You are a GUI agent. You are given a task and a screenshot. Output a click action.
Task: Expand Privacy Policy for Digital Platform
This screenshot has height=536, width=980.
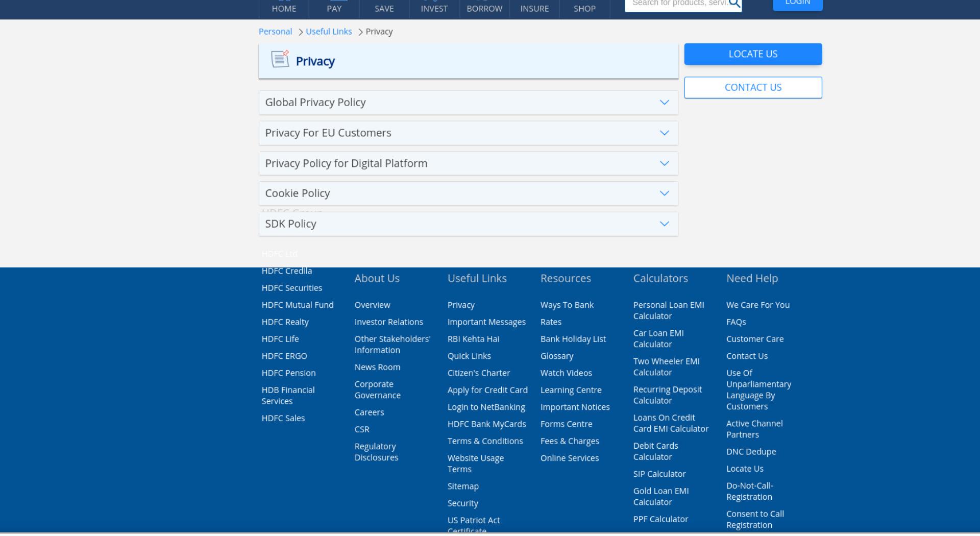[x=469, y=163]
